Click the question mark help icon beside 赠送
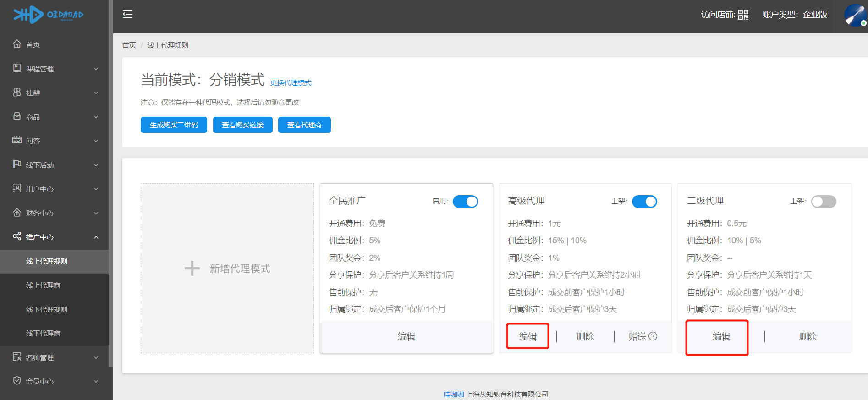The image size is (868, 400). coord(653,336)
